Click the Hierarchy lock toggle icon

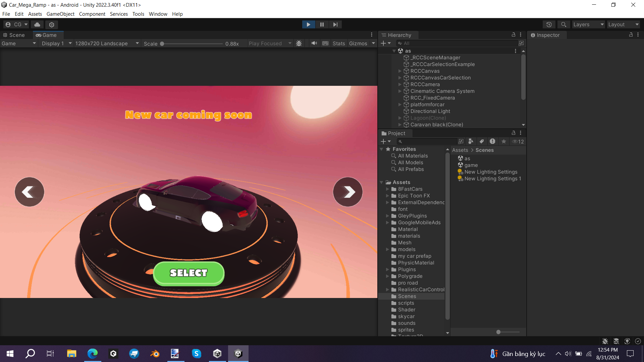[514, 35]
